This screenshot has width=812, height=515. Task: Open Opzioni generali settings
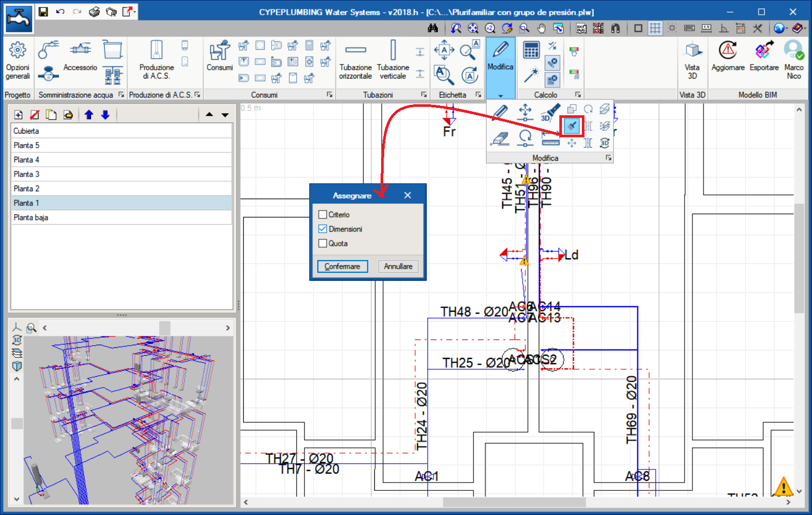(17, 61)
